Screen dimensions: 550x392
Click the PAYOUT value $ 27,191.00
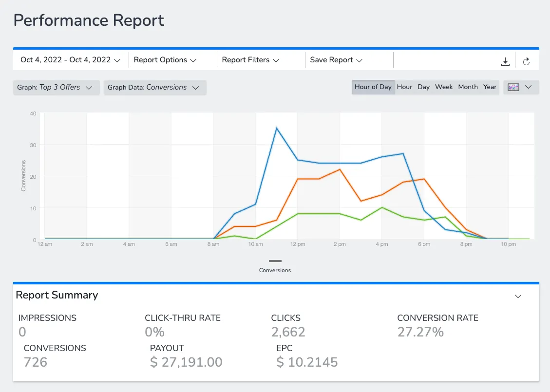tap(186, 362)
